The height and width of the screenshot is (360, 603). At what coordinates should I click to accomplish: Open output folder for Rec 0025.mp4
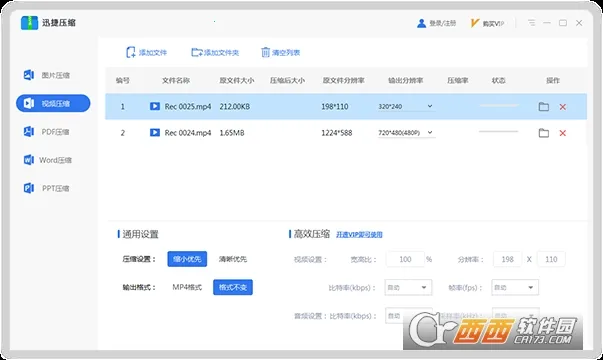[x=543, y=107]
